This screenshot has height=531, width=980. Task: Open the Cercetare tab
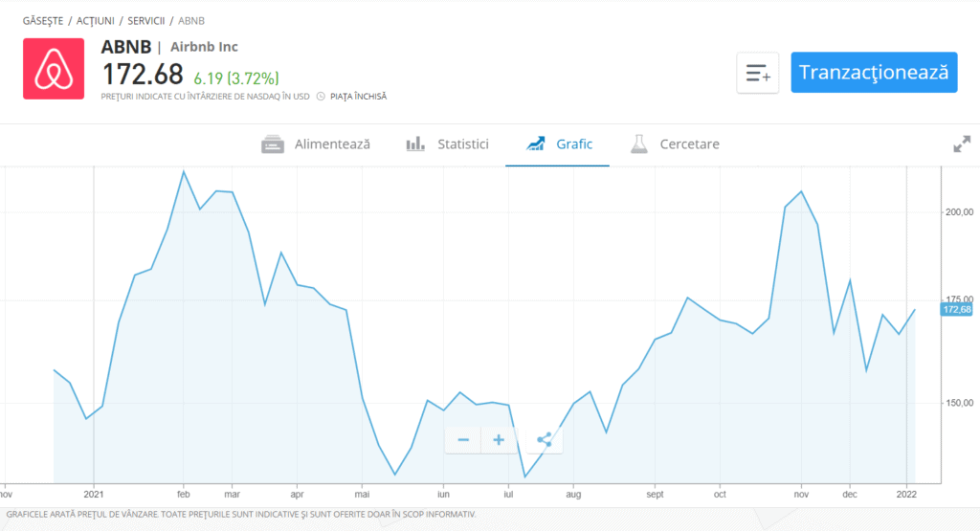pyautogui.click(x=675, y=144)
